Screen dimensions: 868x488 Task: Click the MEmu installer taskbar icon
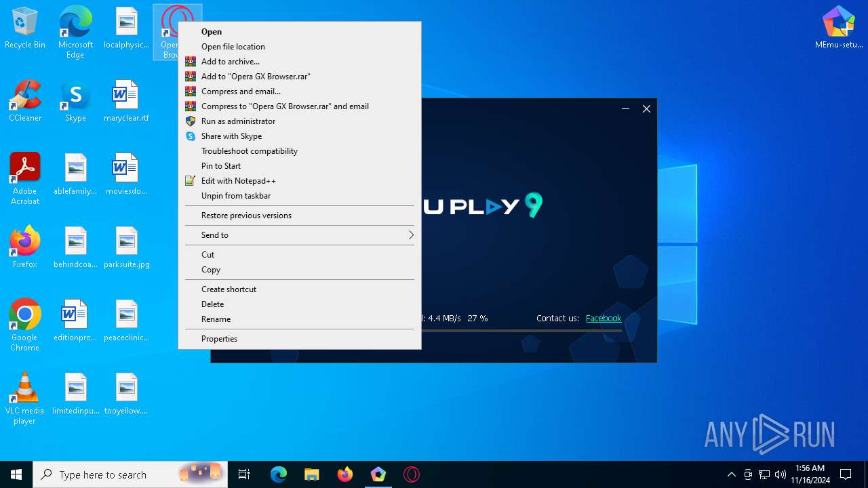tap(378, 474)
